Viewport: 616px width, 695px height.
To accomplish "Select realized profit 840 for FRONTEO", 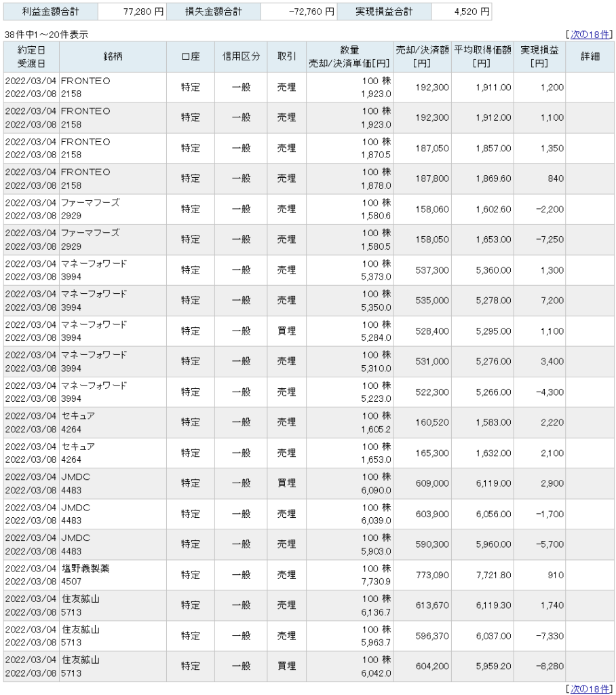I will point(556,179).
